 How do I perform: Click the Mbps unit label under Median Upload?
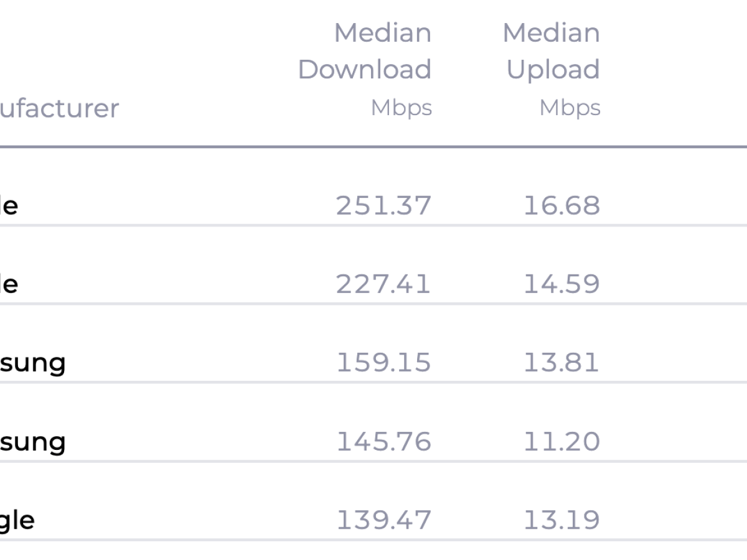click(570, 108)
